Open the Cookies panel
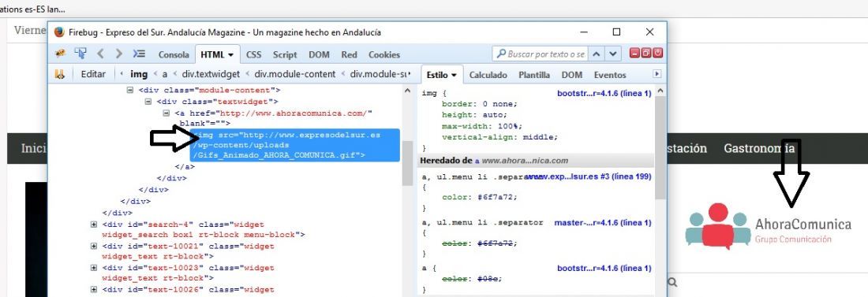This screenshot has width=868, height=297. [x=384, y=55]
